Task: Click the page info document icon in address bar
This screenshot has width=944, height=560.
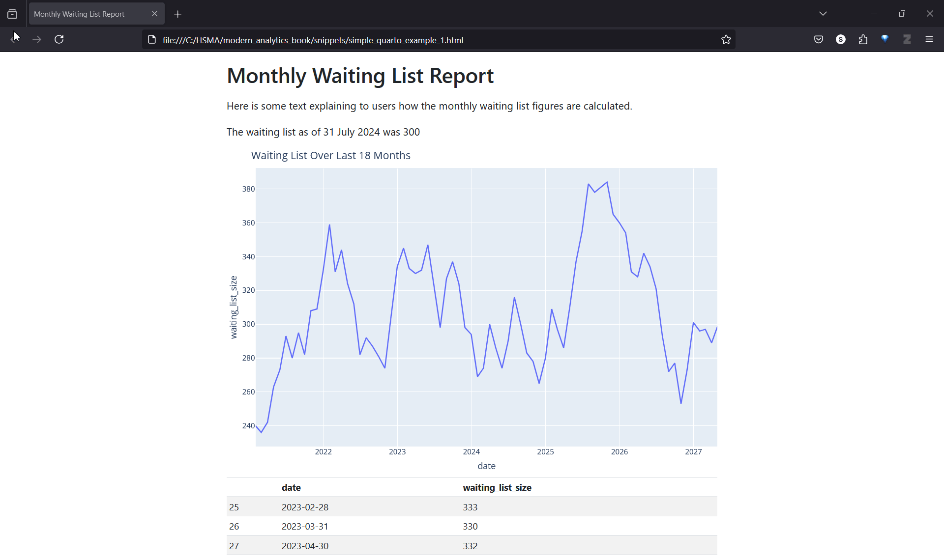Action: point(152,40)
